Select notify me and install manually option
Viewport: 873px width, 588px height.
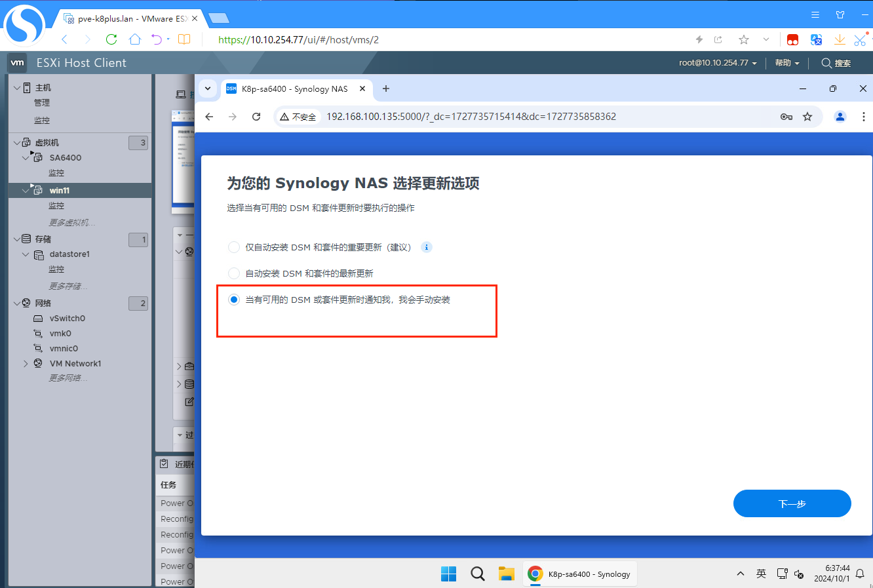(x=234, y=300)
